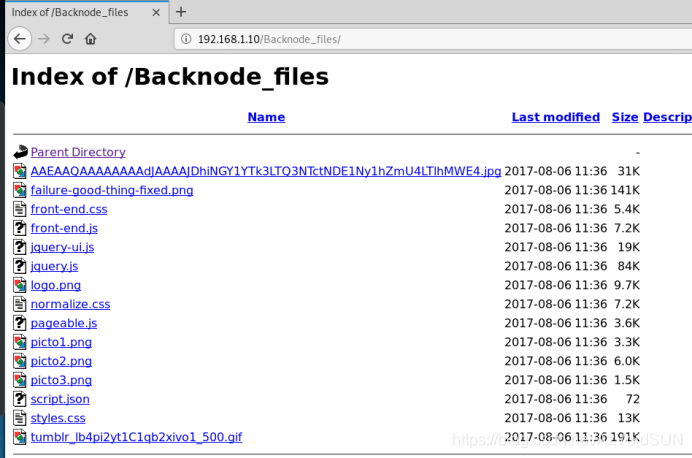692x458 pixels.
Task: Click the 84K size value for jquery.js
Action: (x=628, y=266)
